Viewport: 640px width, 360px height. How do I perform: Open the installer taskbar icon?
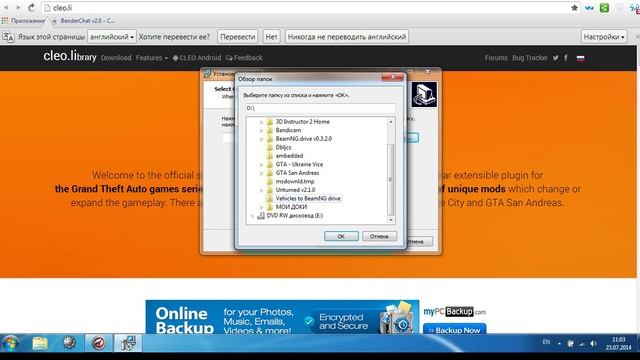click(x=128, y=343)
